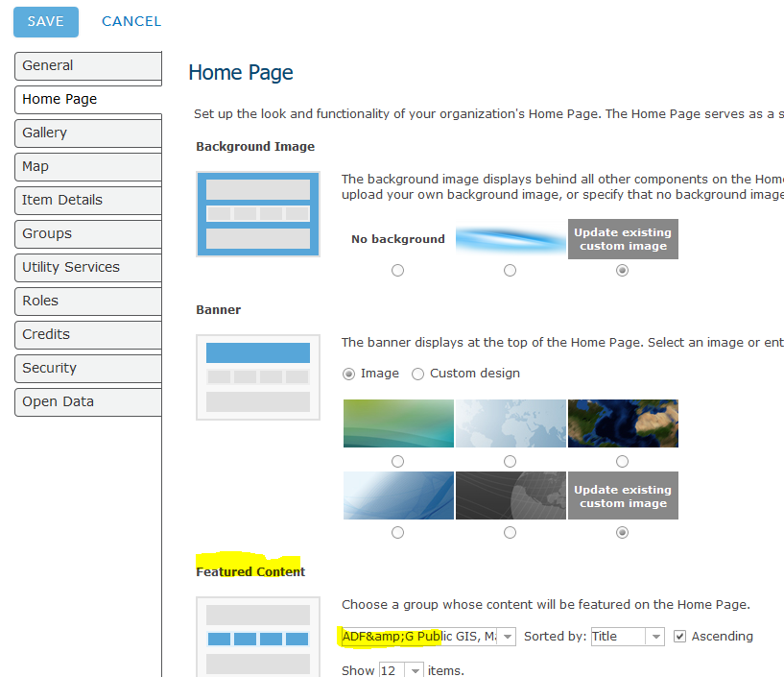Open the Security tab
The height and width of the screenshot is (677, 784).
[88, 368]
